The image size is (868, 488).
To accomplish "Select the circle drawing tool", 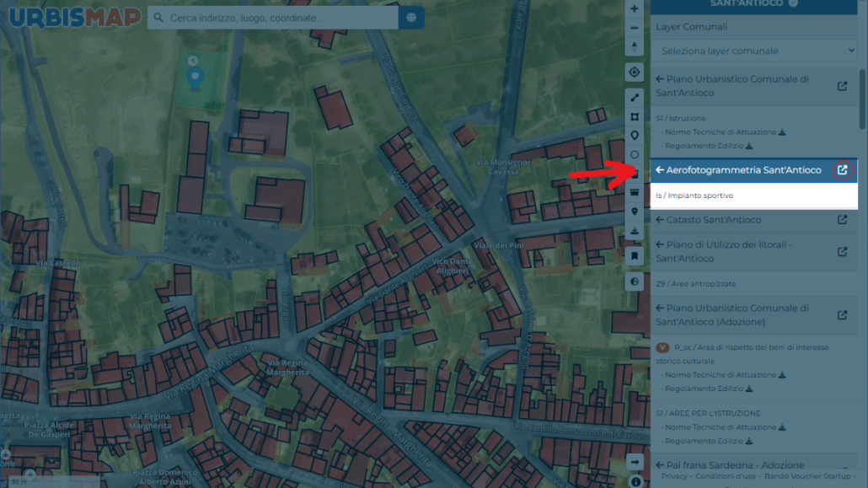I will coord(635,154).
